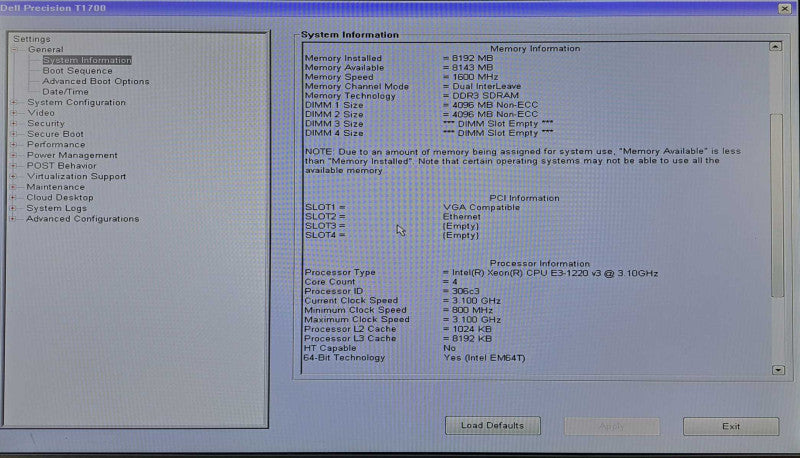Click the SLOT4 label
Image resolution: width=800 pixels, height=458 pixels.
click(325, 235)
